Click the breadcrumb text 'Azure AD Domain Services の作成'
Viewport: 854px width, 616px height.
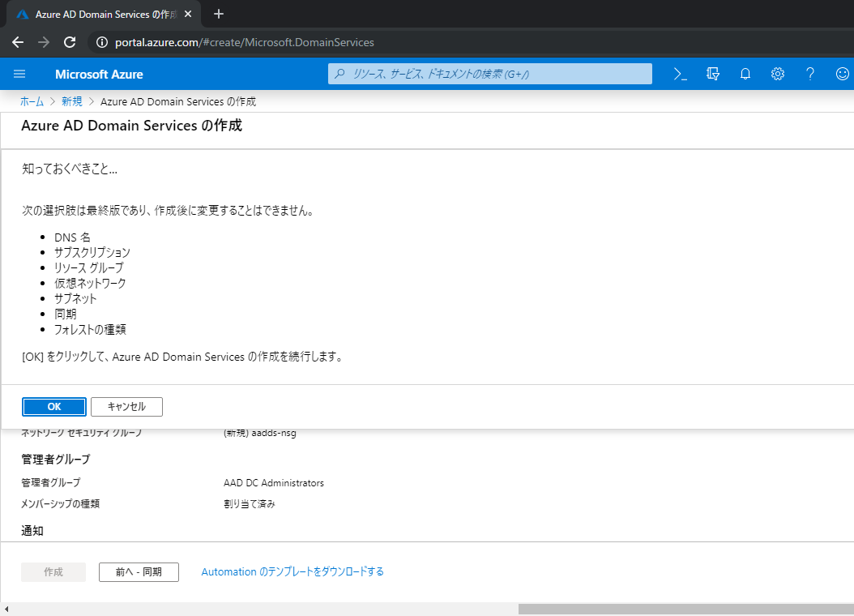178,102
